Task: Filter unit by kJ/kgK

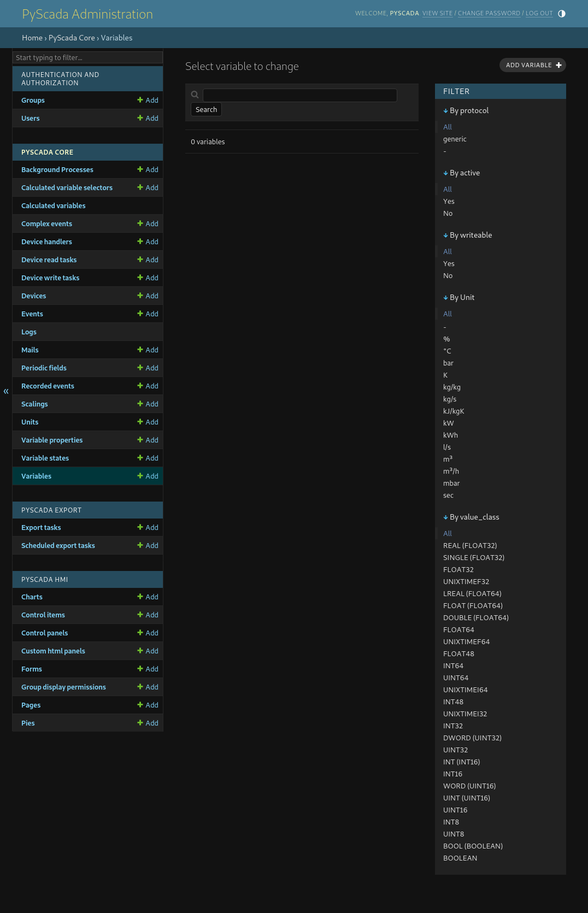Action: point(454,411)
